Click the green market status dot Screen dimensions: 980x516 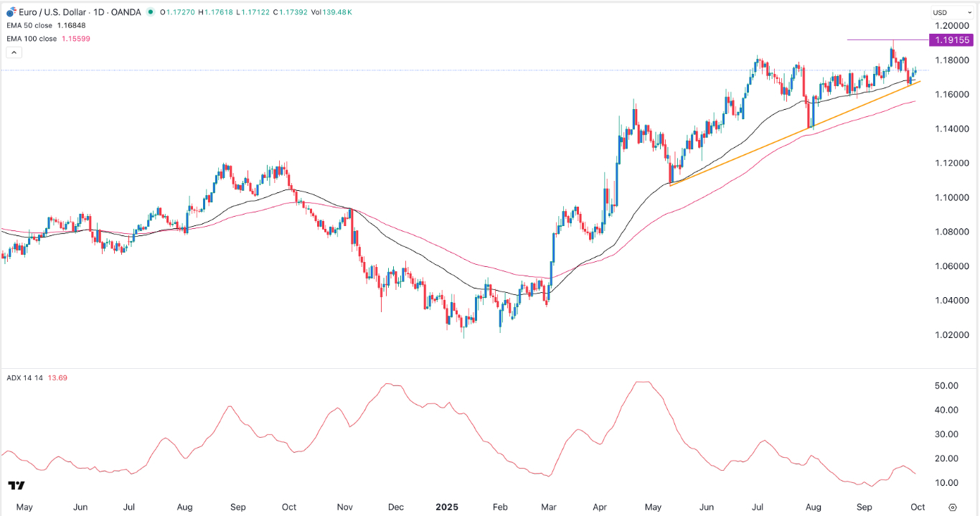click(x=151, y=11)
